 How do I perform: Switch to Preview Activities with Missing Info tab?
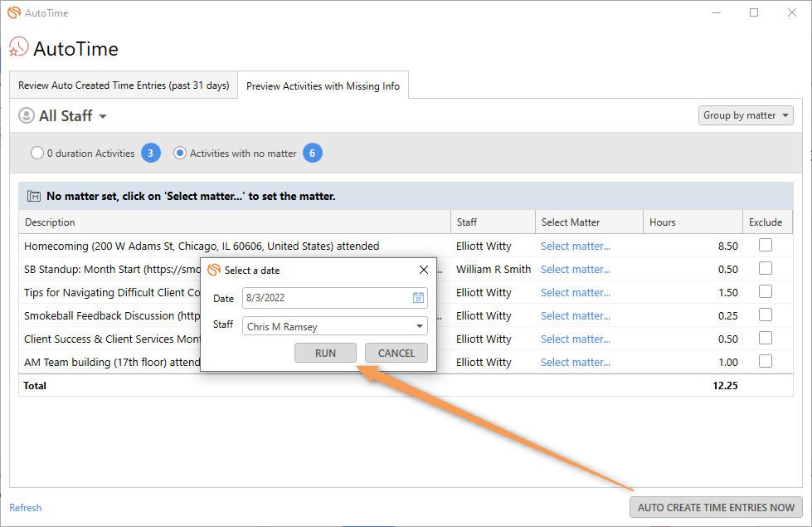coord(323,86)
